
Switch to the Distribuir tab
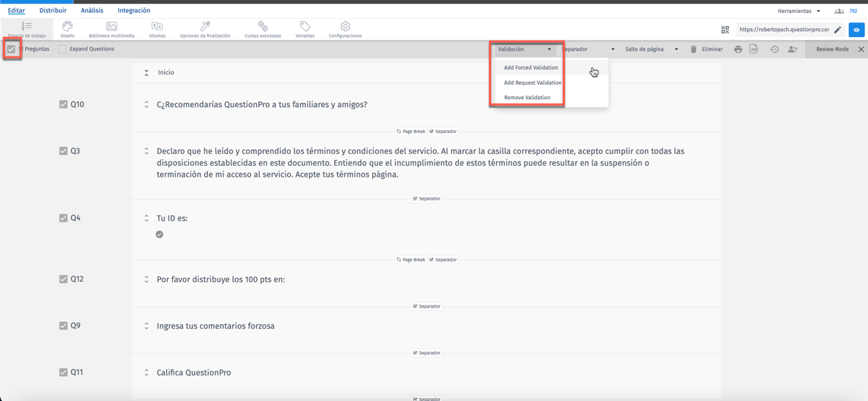[53, 11]
